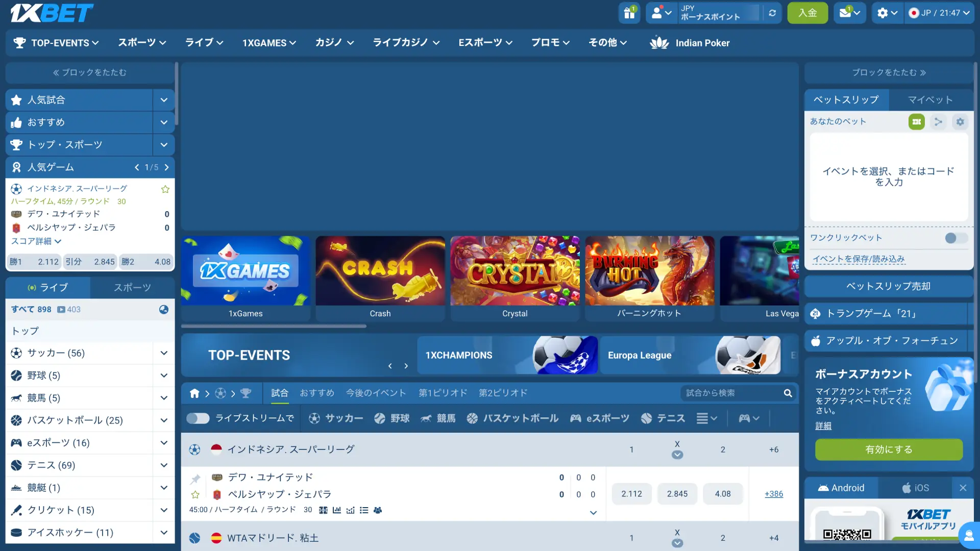Click the globe icon beside すべて 898
The image size is (980, 551).
point(164,309)
